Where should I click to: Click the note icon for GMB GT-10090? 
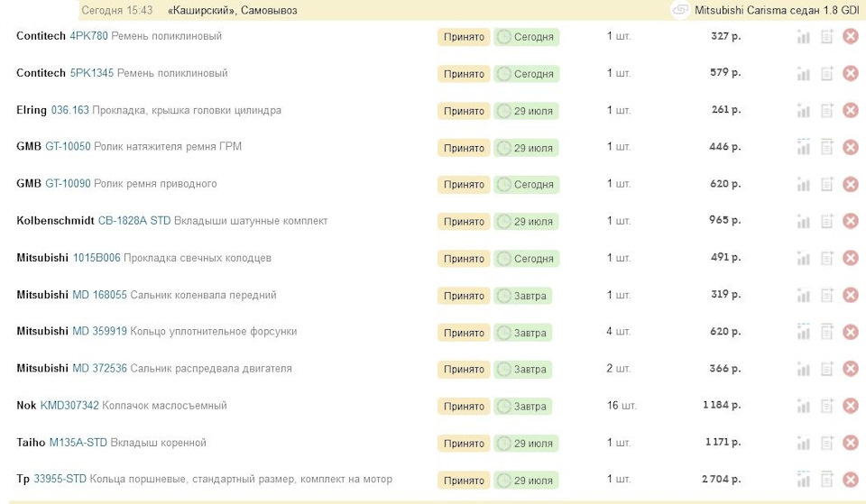click(x=826, y=185)
